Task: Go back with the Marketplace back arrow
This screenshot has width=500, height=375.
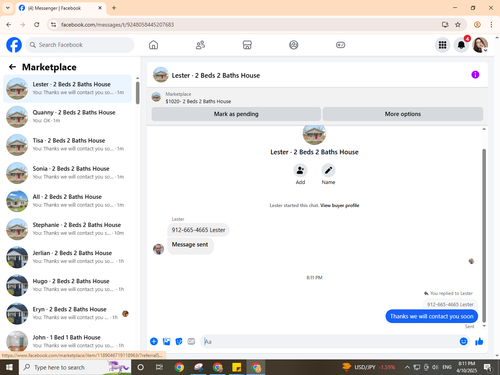Action: [12, 67]
